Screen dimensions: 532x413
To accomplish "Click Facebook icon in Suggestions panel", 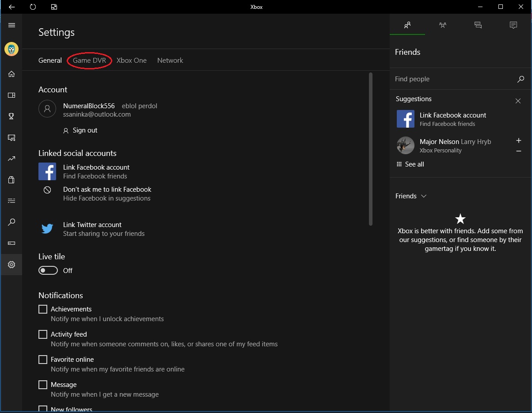I will (x=406, y=119).
